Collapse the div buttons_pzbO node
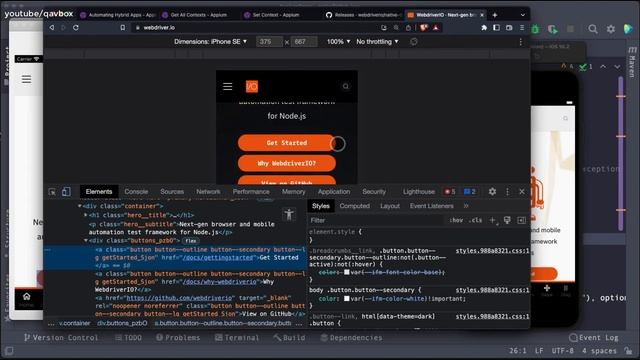This screenshot has width=640, height=360. (x=86, y=240)
